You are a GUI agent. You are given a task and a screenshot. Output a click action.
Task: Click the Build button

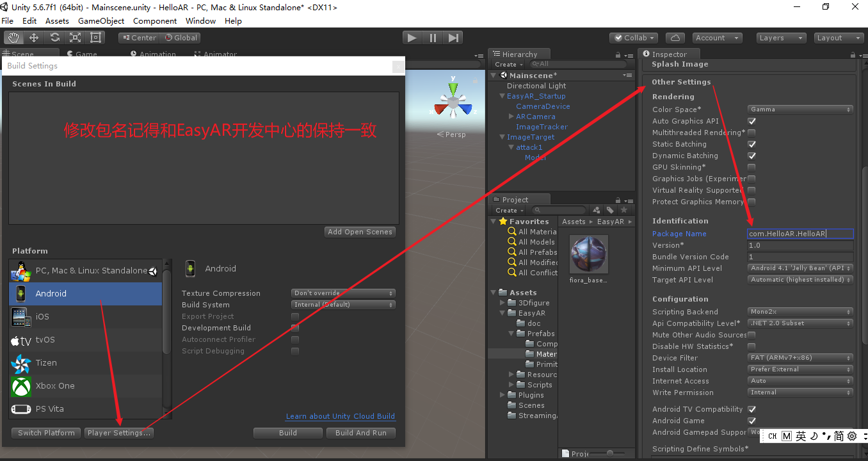[x=288, y=433]
